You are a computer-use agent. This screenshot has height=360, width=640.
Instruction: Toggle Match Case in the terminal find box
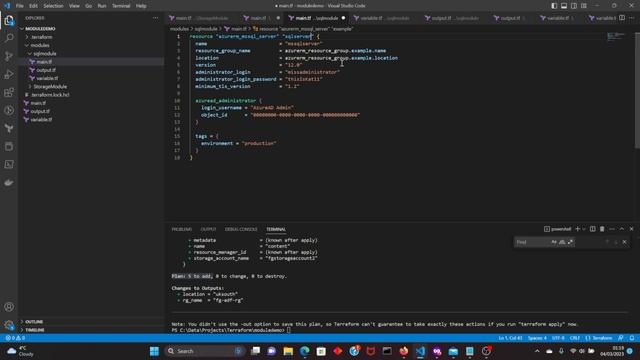tap(554, 242)
